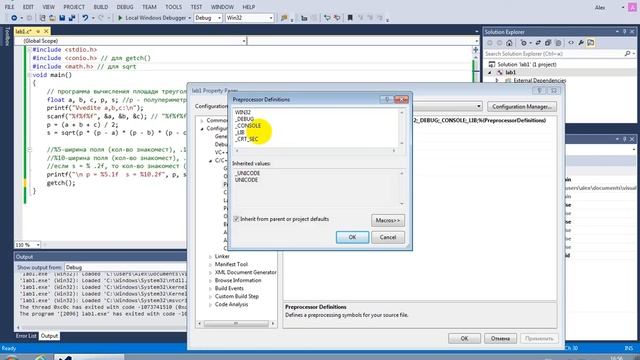
Task: Open the TEAM menu
Action: tap(149, 7)
